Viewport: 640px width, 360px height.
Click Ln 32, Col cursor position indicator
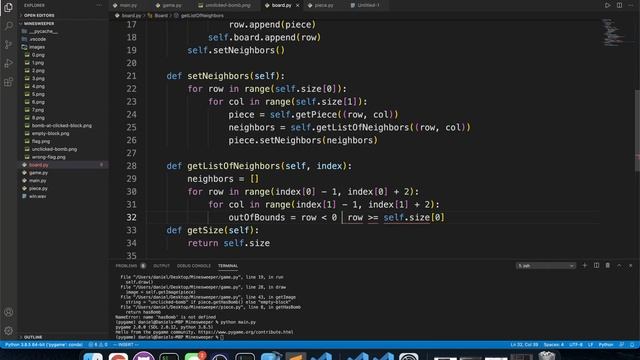tap(524, 345)
